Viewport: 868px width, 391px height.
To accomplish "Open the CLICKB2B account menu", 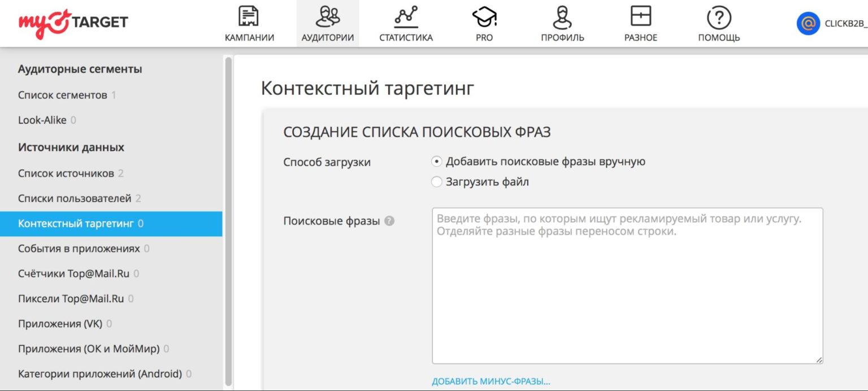I will point(845,24).
